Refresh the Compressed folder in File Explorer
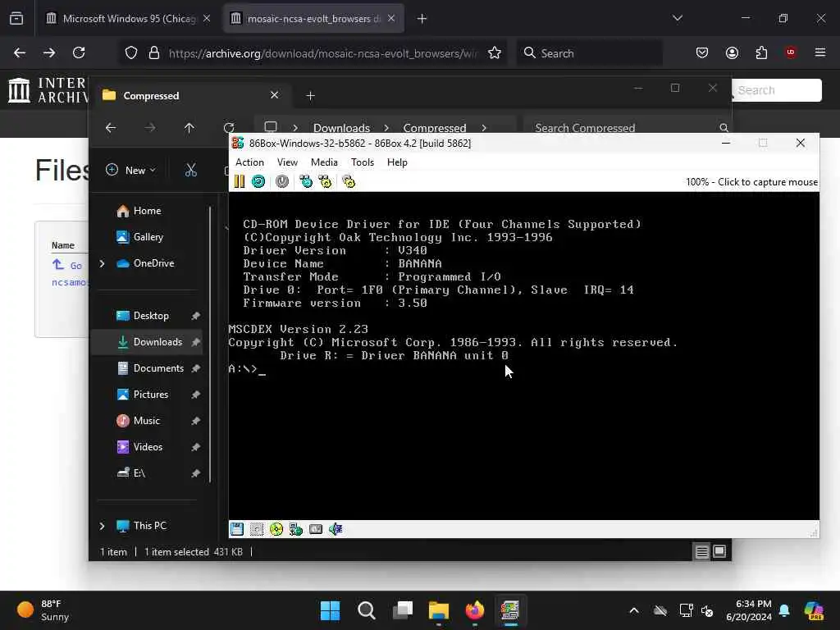840x630 pixels. coord(229,127)
